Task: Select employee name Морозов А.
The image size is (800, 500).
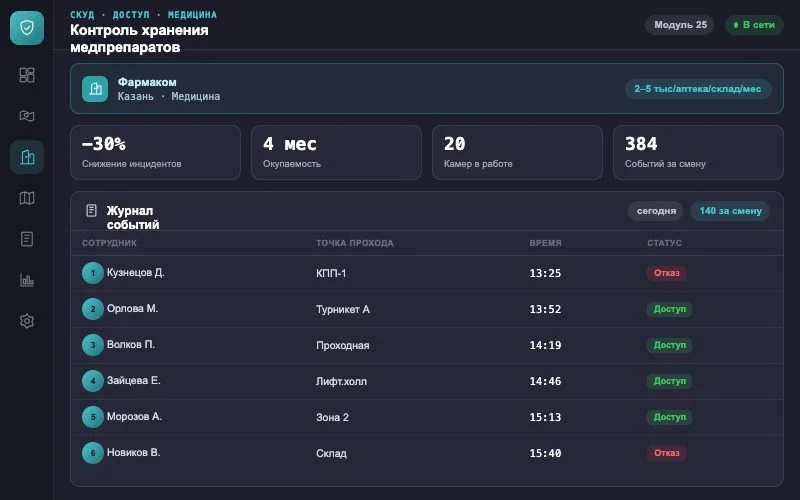Action: [x=134, y=416]
